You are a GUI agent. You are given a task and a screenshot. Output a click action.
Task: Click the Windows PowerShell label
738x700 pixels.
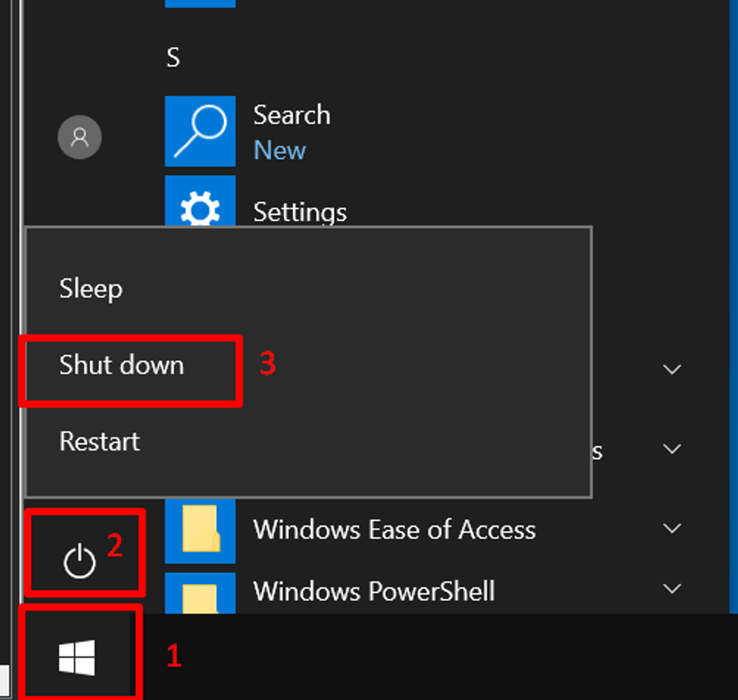pos(374,591)
